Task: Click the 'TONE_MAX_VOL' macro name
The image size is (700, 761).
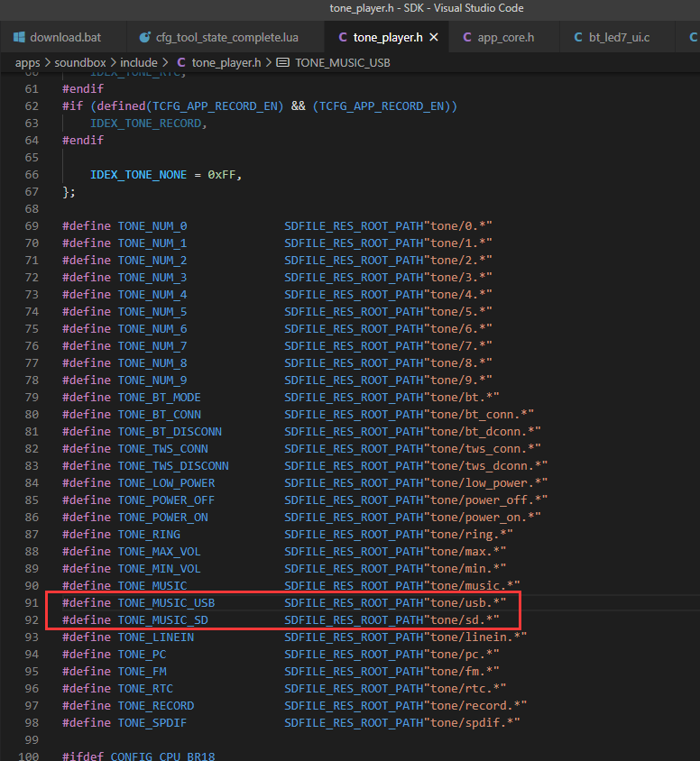Action: tap(160, 552)
